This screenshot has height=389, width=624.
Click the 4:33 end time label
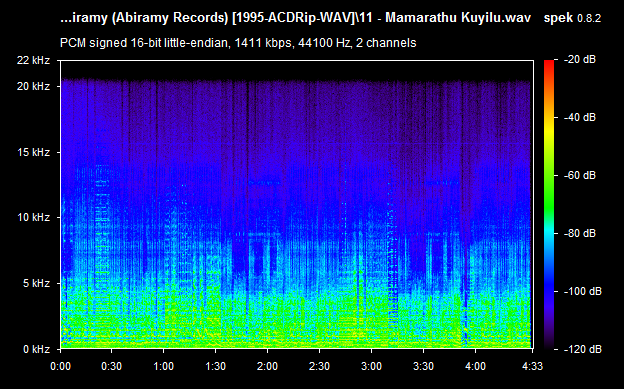tap(532, 366)
